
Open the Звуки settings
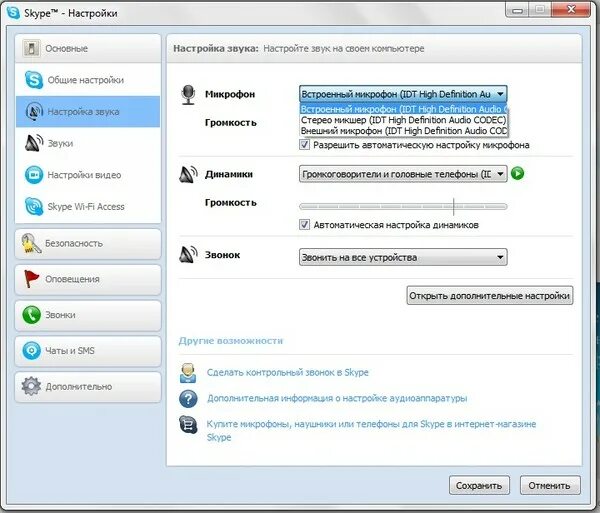88,143
